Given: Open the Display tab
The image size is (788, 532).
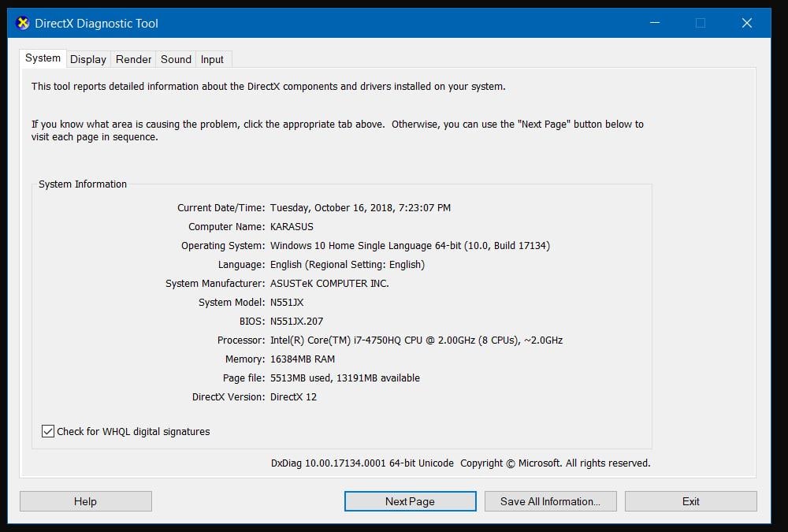Looking at the screenshot, I should (88, 59).
